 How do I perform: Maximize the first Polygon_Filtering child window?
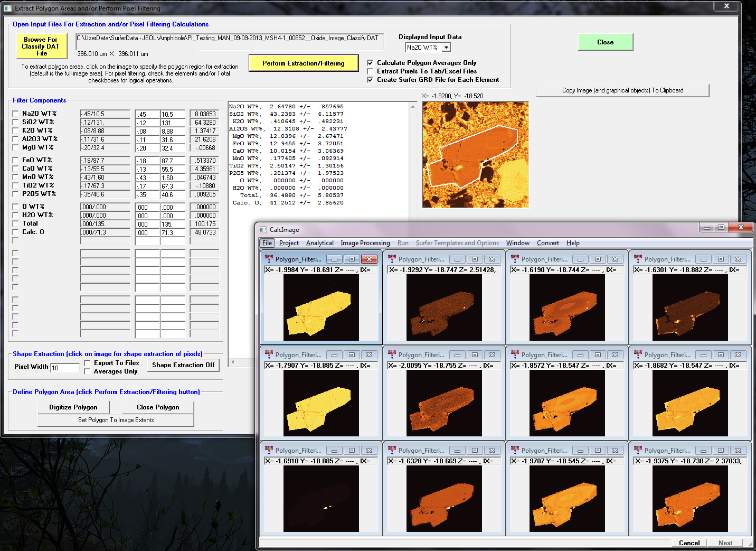point(352,259)
